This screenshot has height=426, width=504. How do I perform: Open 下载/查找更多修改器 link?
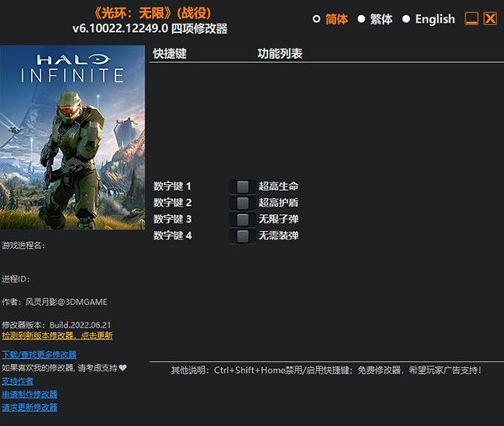[x=39, y=355]
